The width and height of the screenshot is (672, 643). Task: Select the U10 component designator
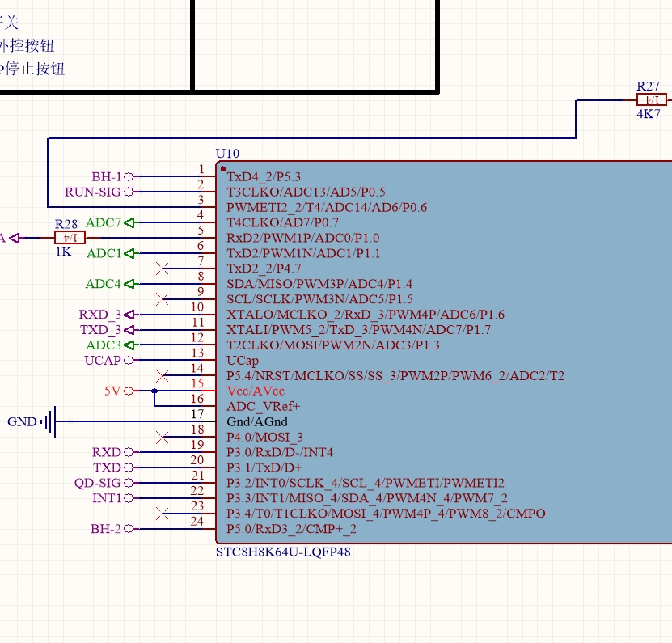point(227,154)
